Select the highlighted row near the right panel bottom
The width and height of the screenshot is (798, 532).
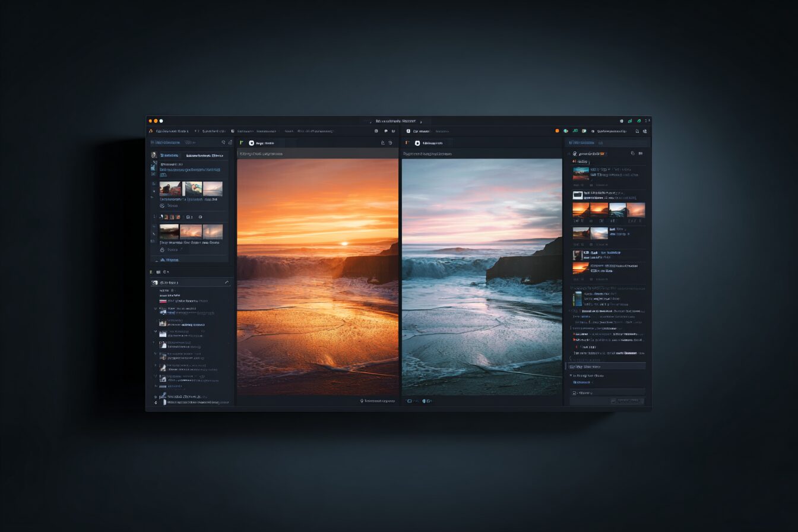(x=606, y=366)
